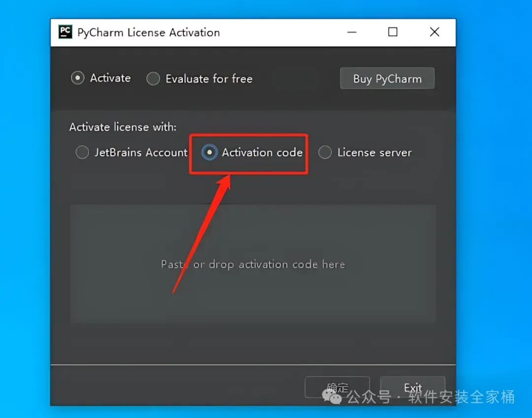
Task: Choose the Evaluate for free option
Action: 153,79
